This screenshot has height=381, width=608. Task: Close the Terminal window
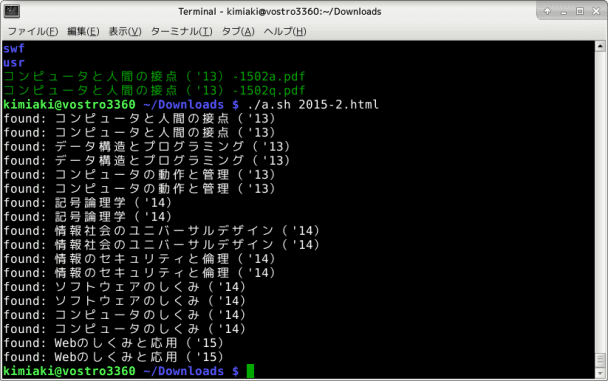pyautogui.click(x=596, y=11)
